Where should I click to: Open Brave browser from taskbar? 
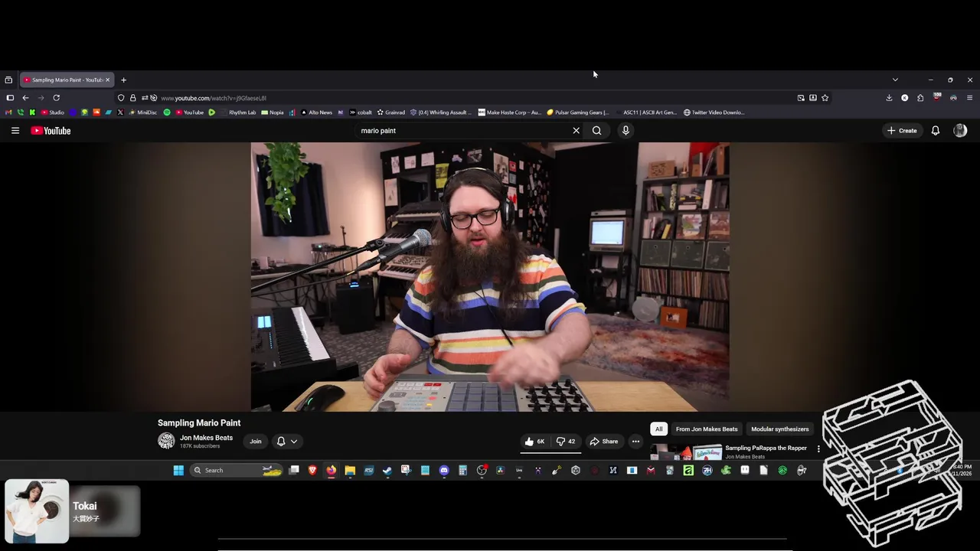(312, 470)
